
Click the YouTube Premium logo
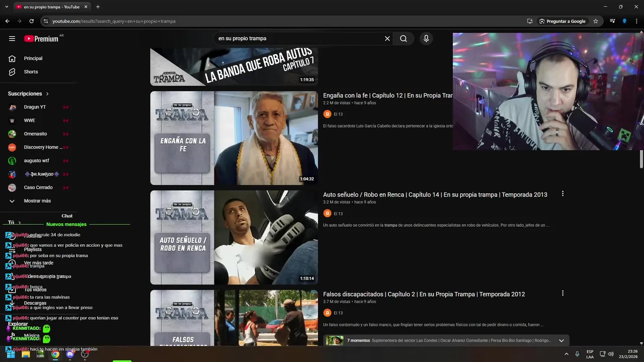pyautogui.click(x=41, y=39)
